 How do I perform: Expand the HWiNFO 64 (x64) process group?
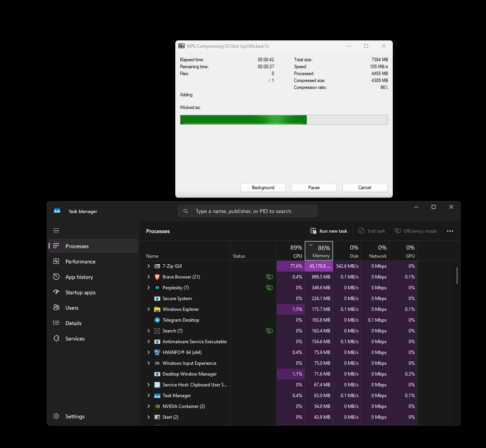(x=149, y=352)
